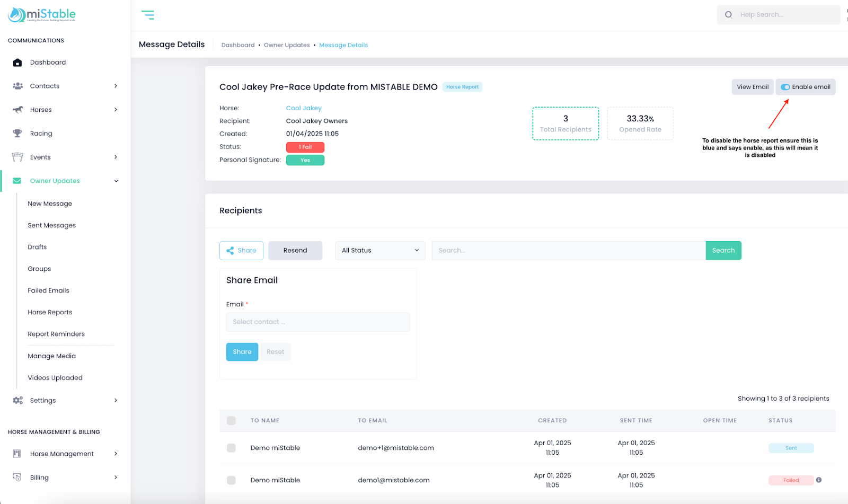Click the info icon beside Failed status

click(x=819, y=480)
